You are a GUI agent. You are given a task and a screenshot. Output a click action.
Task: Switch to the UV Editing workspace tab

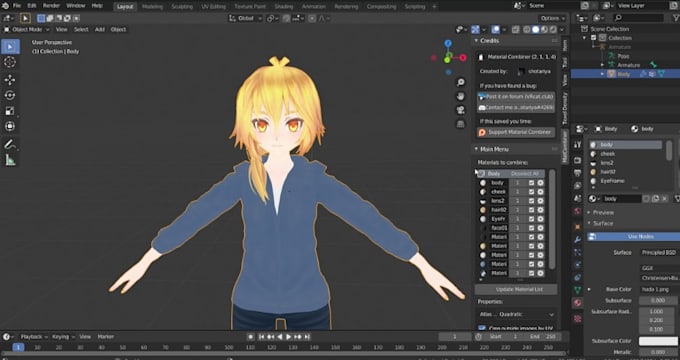[x=213, y=7]
